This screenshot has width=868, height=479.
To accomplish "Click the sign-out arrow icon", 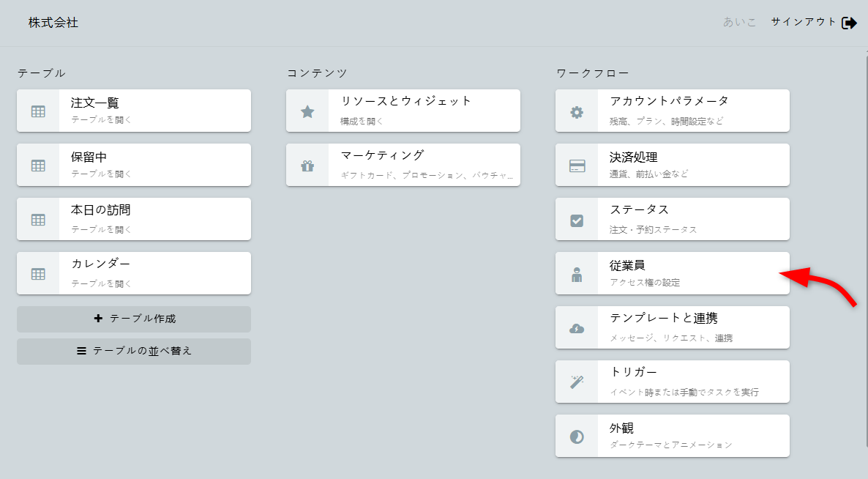I will [849, 23].
